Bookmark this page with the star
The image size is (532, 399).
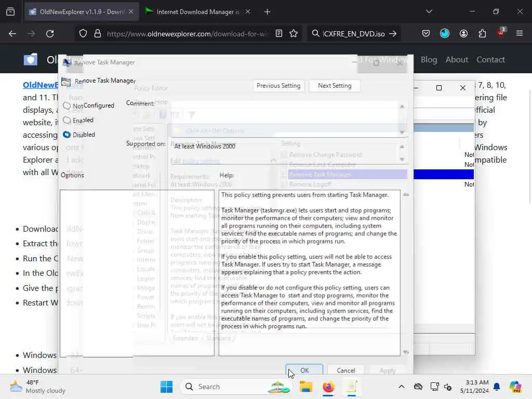click(294, 34)
